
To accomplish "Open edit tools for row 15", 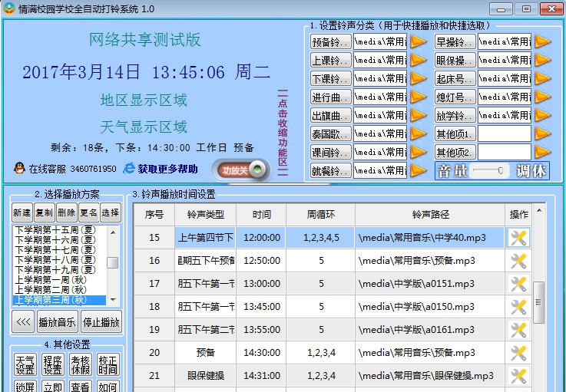I will (x=518, y=238).
